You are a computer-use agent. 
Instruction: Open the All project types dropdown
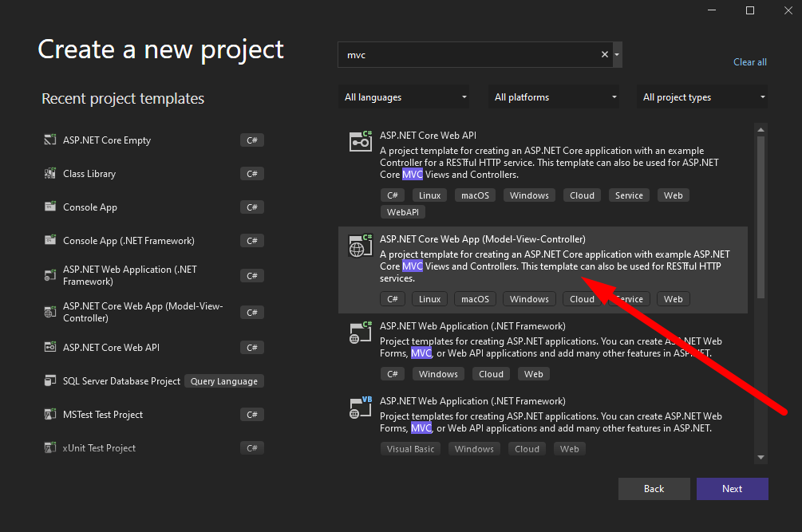(704, 97)
